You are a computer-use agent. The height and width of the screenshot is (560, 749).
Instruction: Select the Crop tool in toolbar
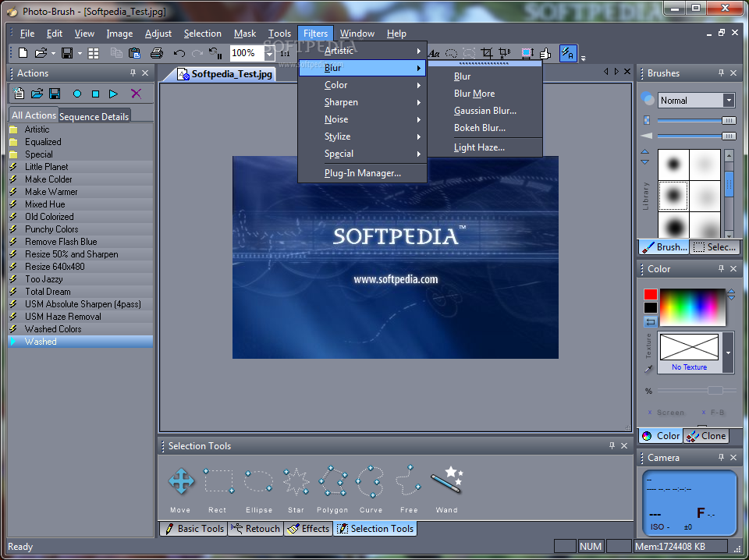(x=487, y=53)
